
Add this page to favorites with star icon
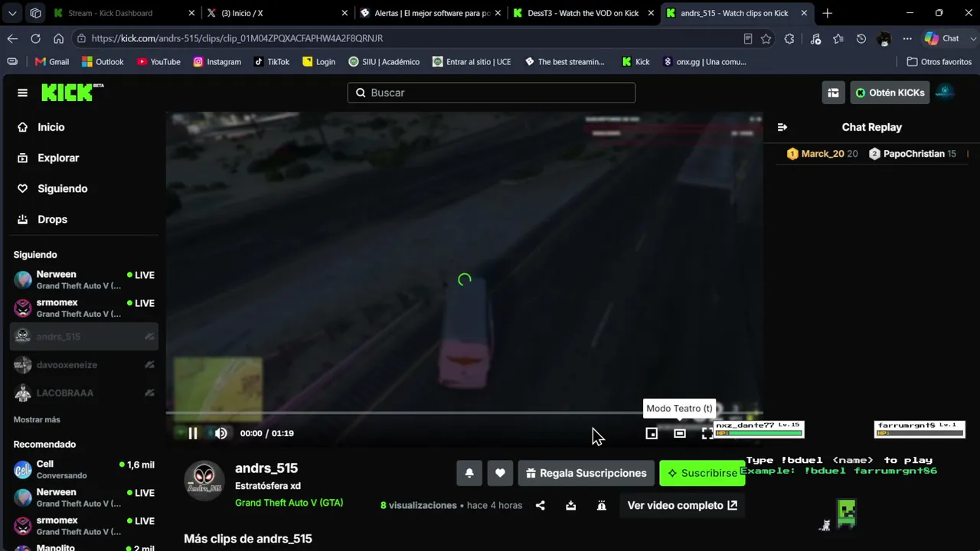(766, 38)
